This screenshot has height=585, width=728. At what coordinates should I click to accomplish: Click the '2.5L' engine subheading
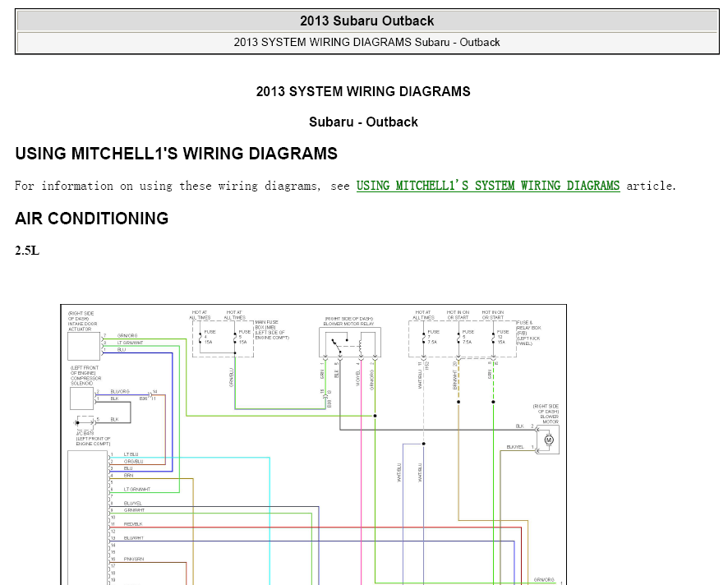(x=27, y=251)
